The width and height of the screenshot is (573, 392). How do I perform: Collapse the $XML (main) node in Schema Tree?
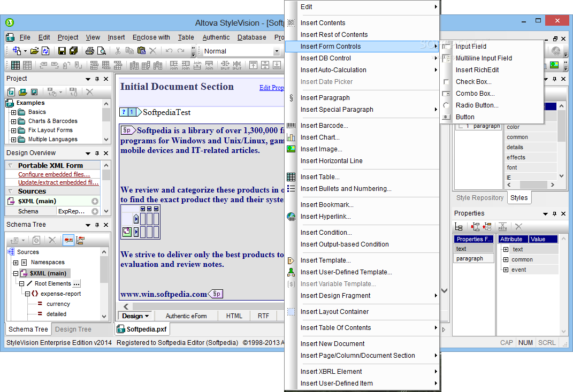tap(16, 273)
